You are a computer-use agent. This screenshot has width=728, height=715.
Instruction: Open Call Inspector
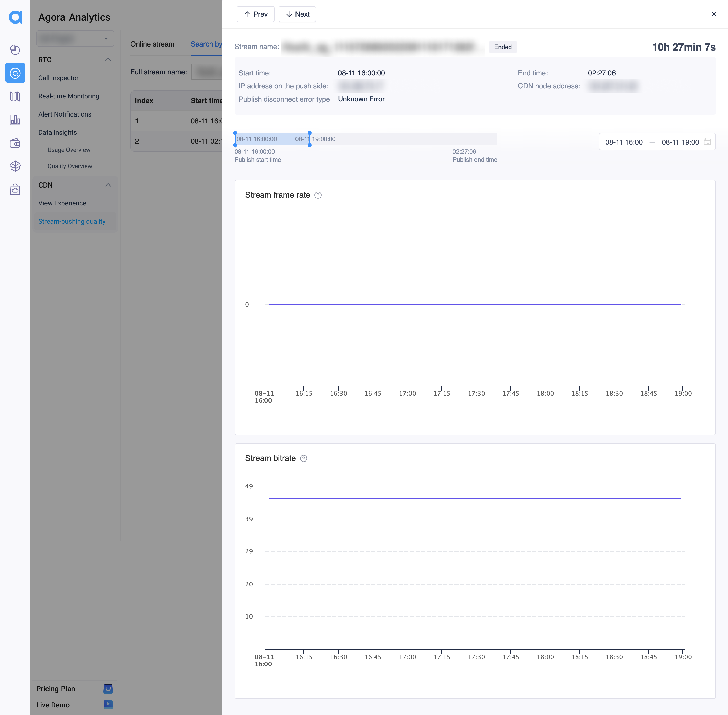click(x=58, y=78)
